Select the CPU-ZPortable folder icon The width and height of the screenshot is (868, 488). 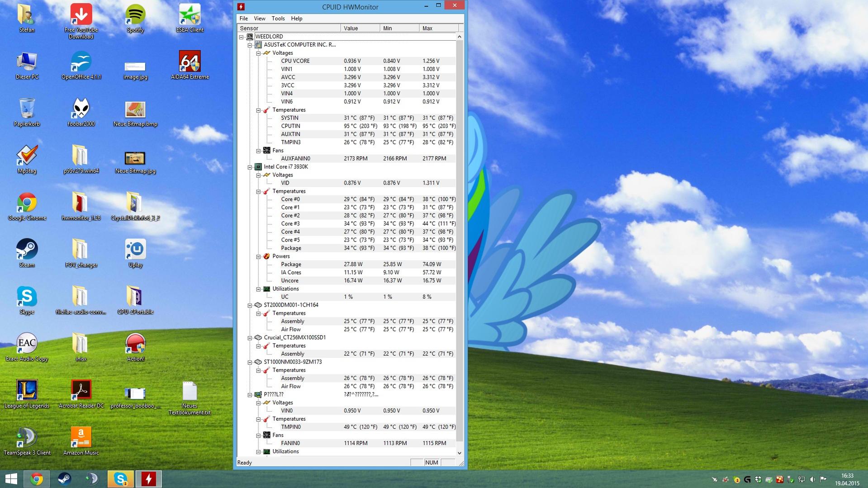pyautogui.click(x=135, y=301)
